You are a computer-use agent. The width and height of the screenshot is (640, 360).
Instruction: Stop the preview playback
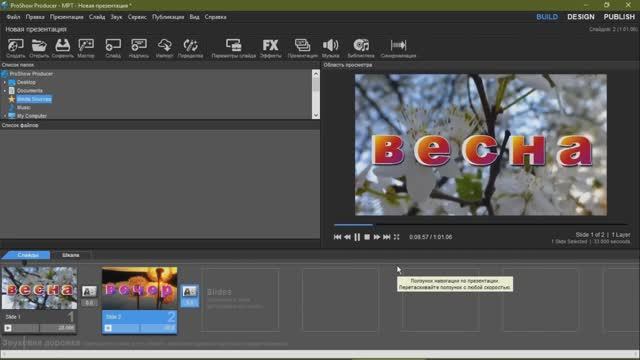click(x=367, y=237)
